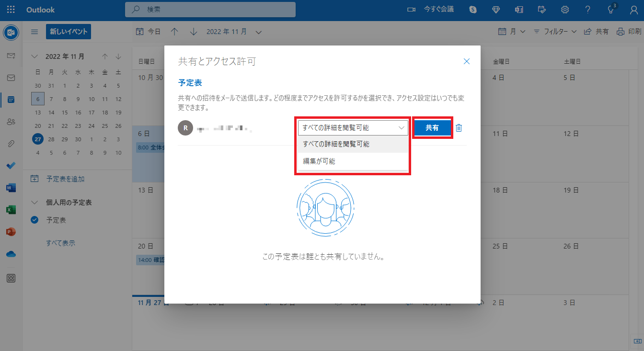
Task: Select the 編集が可能 option
Action: pyautogui.click(x=319, y=161)
